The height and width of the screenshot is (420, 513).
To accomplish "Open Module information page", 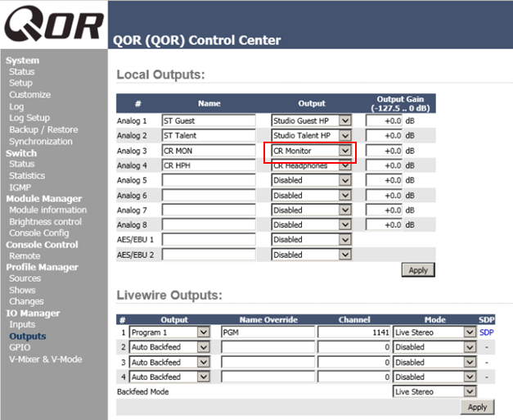I will (x=47, y=210).
